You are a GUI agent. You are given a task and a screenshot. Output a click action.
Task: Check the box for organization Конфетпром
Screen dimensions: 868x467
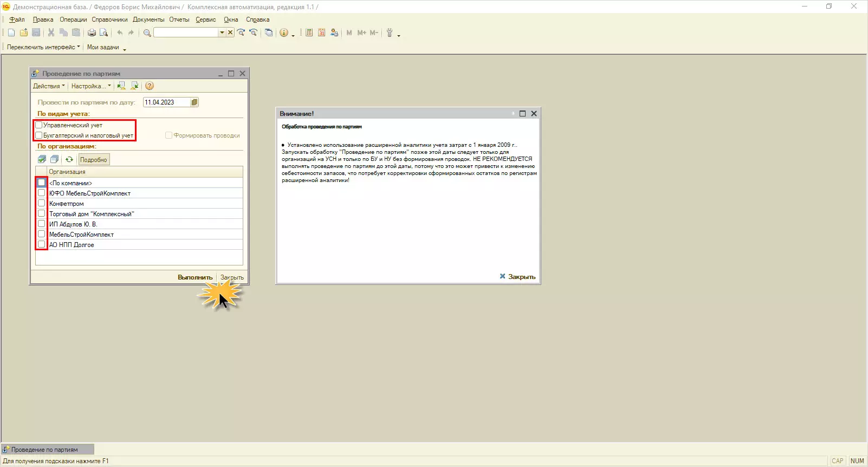[x=42, y=203]
